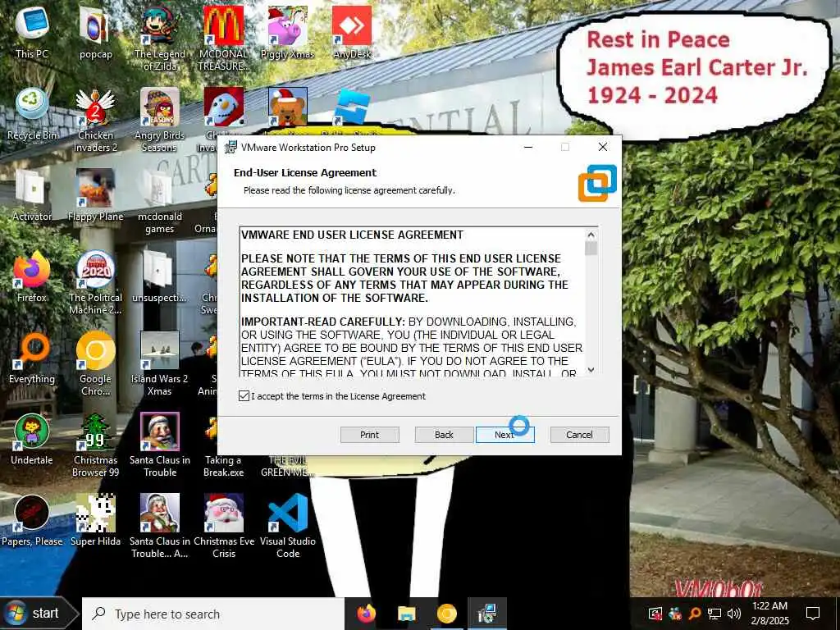This screenshot has height=630, width=840.
Task: Launch the Flappy Plane shortcut
Action: pyautogui.click(x=95, y=195)
